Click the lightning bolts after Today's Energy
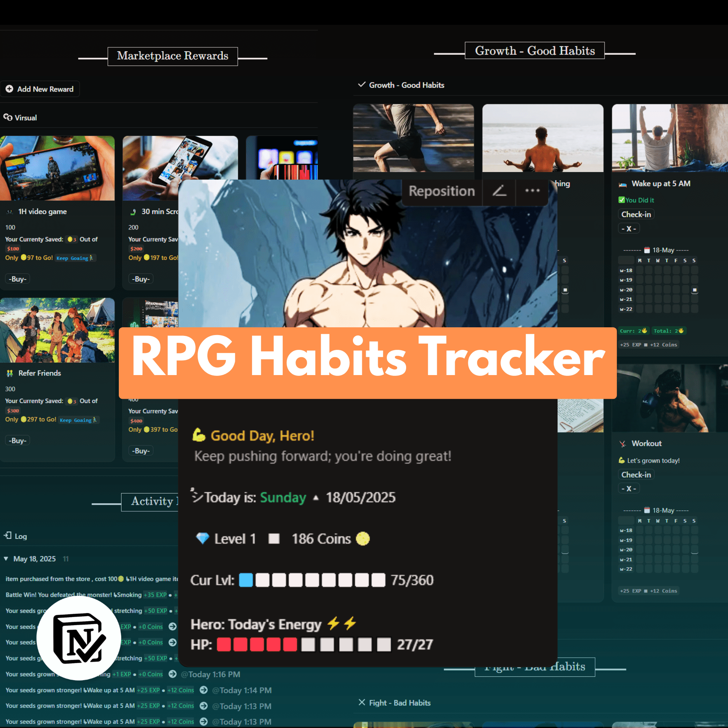The image size is (728, 728). click(342, 624)
